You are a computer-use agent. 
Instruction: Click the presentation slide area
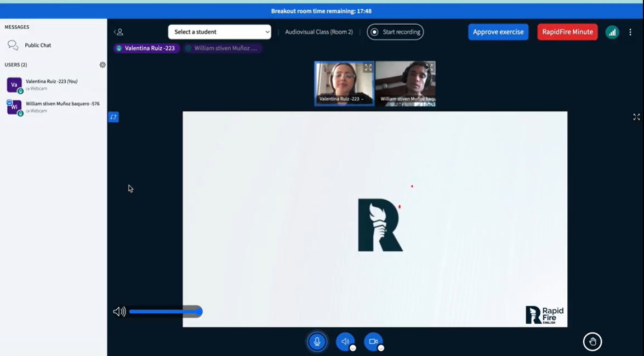click(375, 219)
